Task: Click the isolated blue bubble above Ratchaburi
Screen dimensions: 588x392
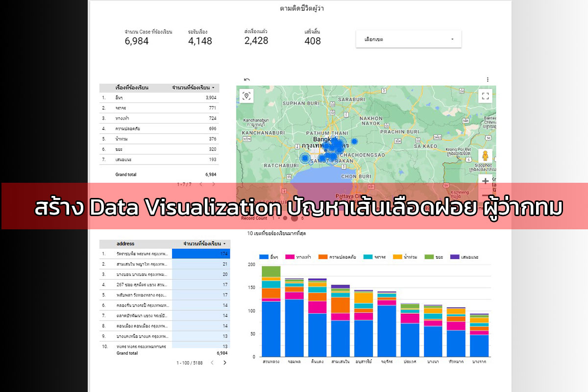Action: 305,158
